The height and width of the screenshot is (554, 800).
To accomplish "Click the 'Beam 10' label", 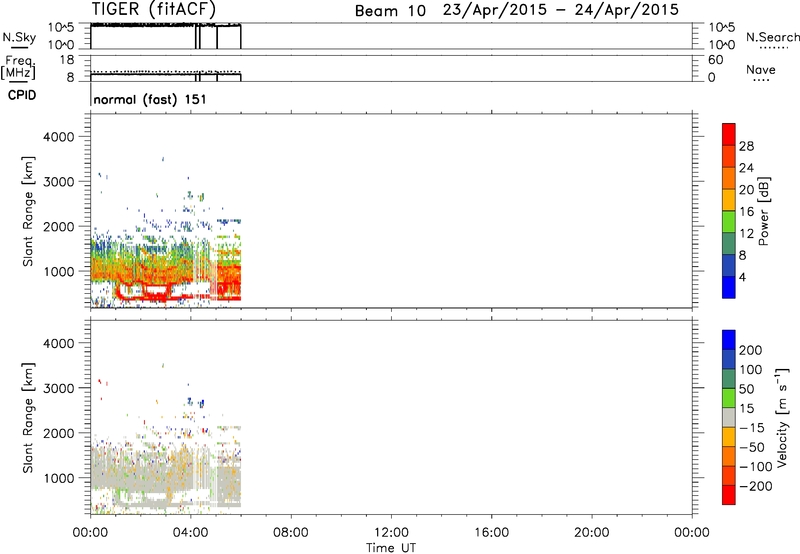I will click(x=390, y=11).
